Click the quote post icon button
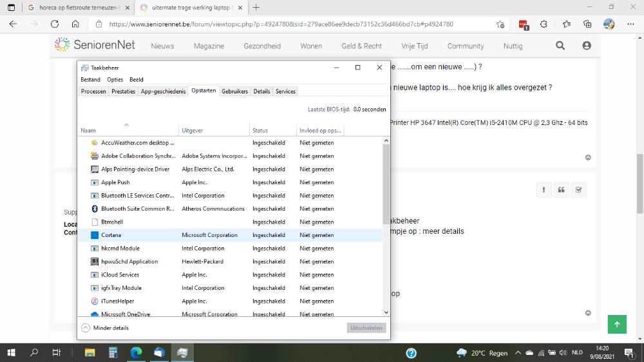This screenshot has width=644, height=362. coord(561,190)
